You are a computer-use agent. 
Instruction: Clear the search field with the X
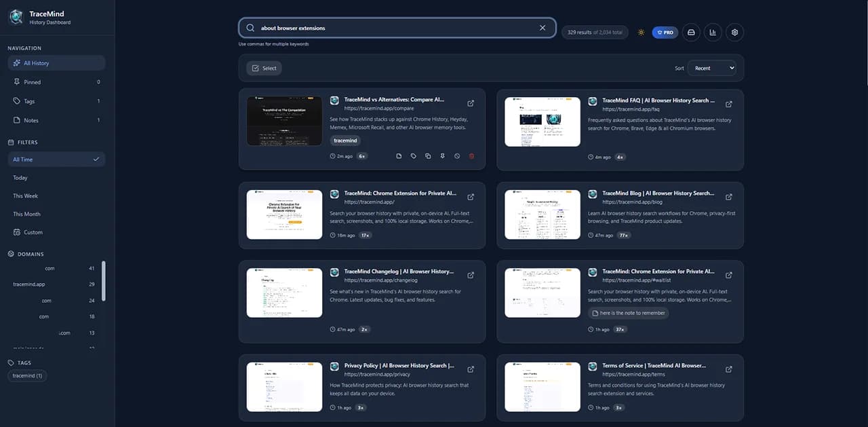[x=542, y=28]
